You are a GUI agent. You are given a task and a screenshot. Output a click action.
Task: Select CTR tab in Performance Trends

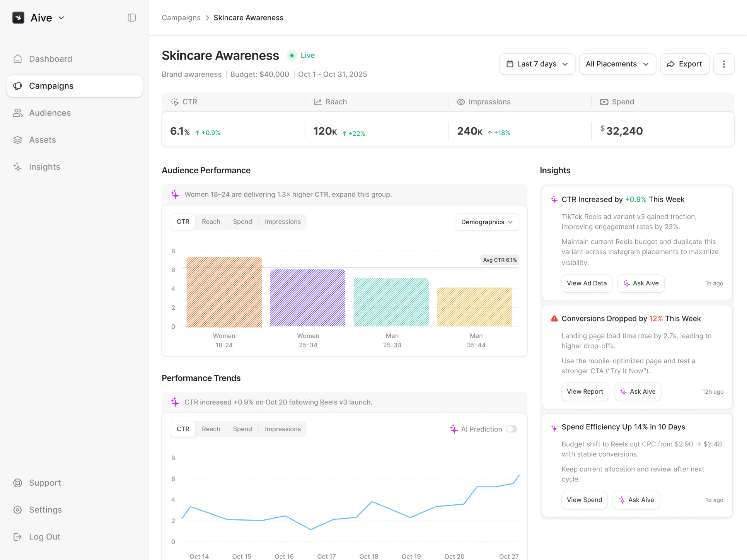point(183,429)
